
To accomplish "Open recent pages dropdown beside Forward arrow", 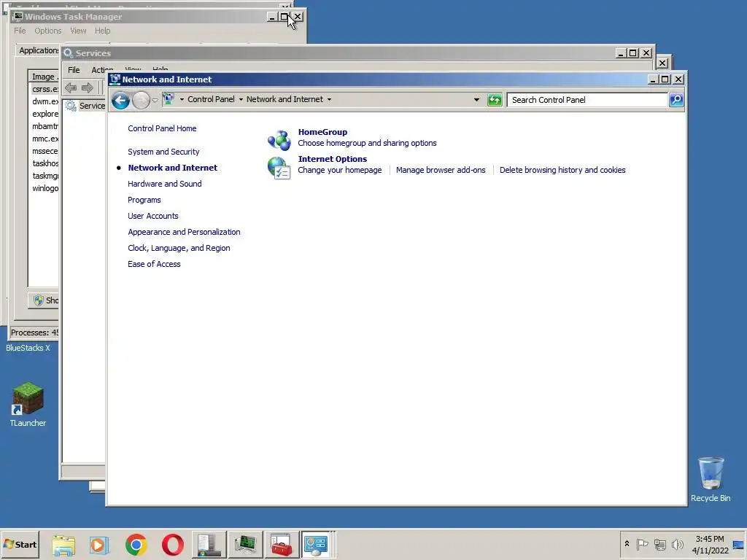I will (x=155, y=100).
